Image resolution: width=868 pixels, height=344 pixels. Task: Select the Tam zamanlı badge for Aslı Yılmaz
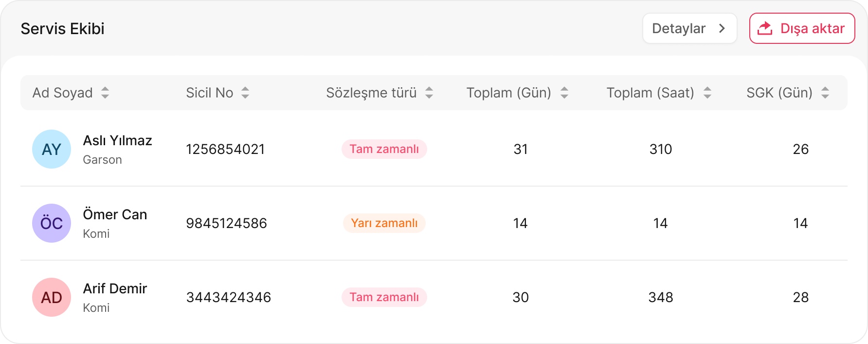click(x=384, y=149)
